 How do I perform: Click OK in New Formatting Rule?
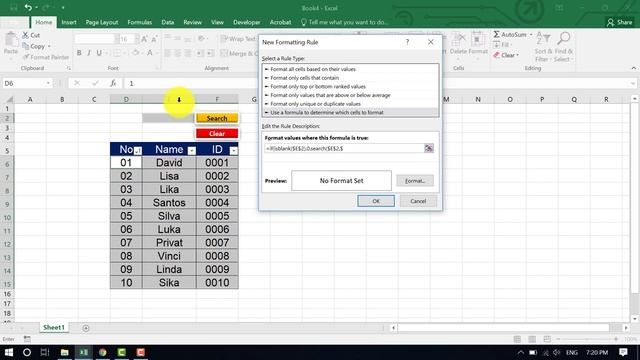tap(376, 201)
